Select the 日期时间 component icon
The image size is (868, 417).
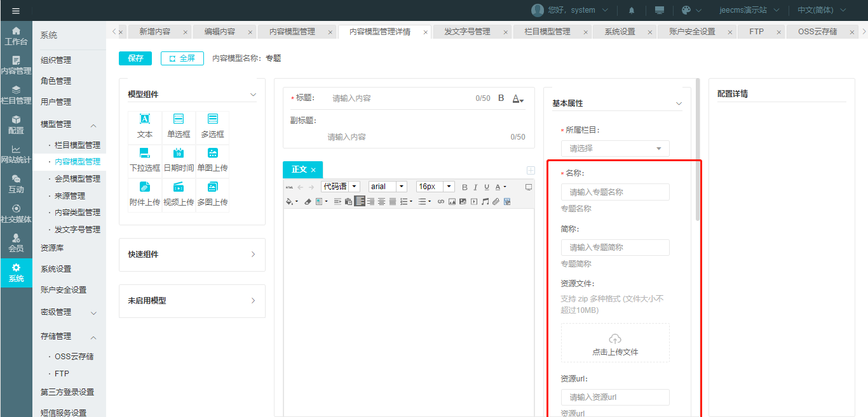pyautogui.click(x=179, y=159)
